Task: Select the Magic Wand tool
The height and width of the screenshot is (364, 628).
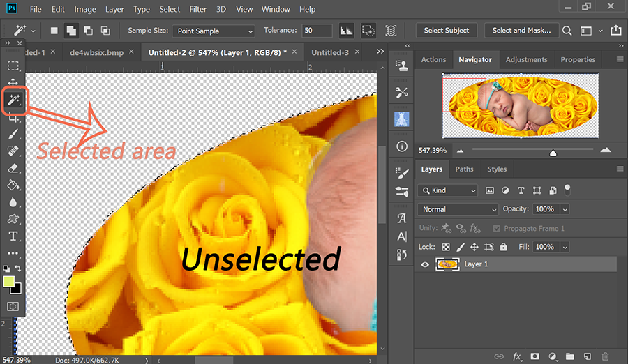Action: 13,101
